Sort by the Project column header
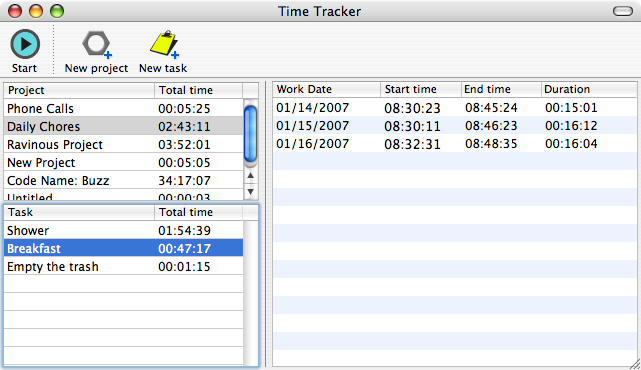This screenshot has width=641, height=370. click(79, 90)
